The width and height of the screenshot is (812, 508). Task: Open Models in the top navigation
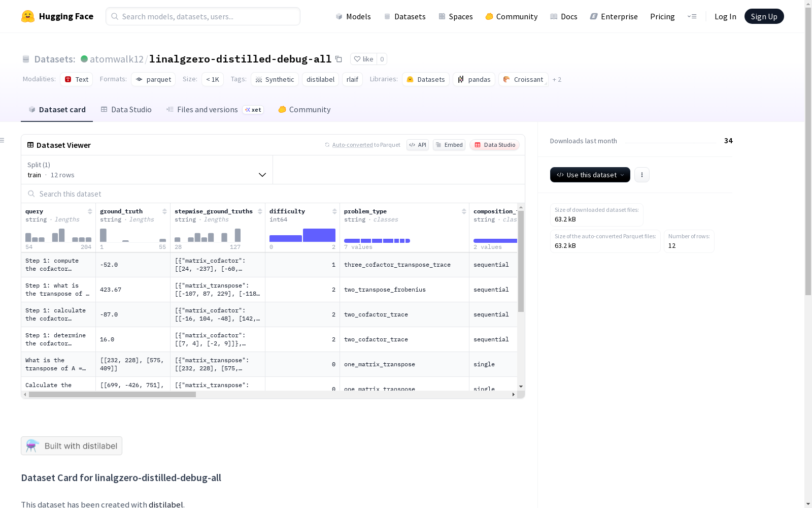click(353, 16)
